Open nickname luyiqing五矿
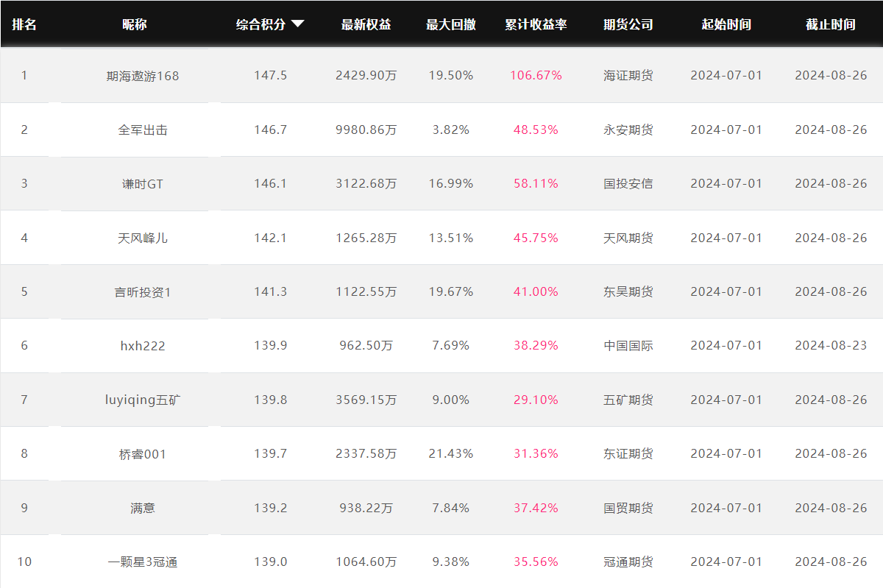883x588 pixels. [x=143, y=400]
